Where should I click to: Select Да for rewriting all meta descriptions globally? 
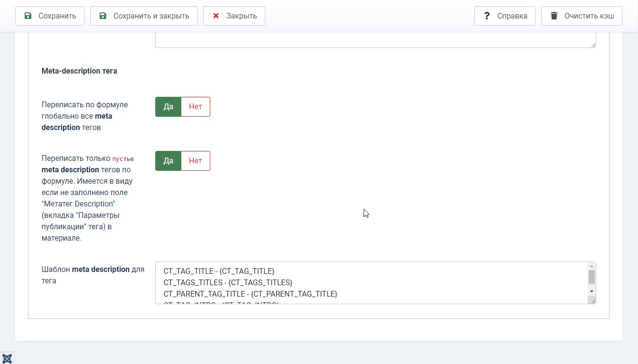point(169,107)
